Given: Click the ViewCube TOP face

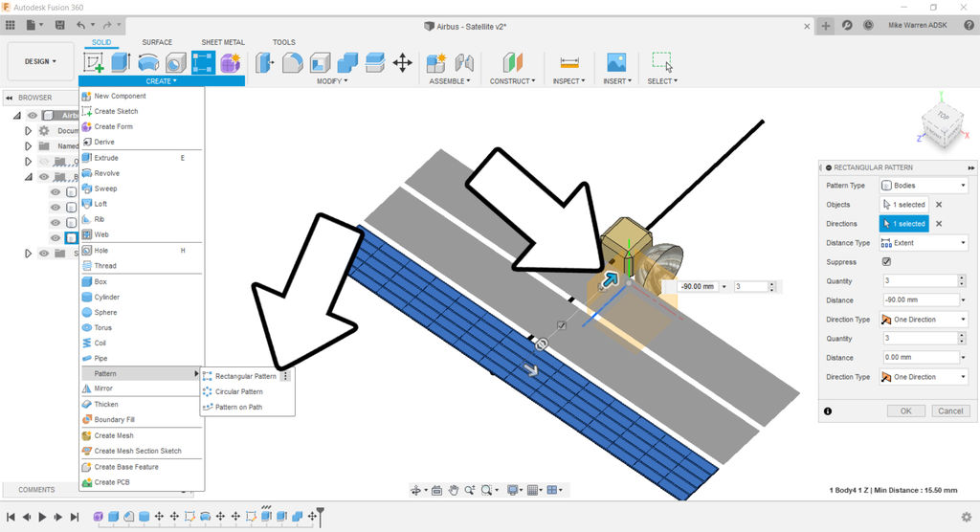Looking at the screenshot, I should click(x=943, y=117).
